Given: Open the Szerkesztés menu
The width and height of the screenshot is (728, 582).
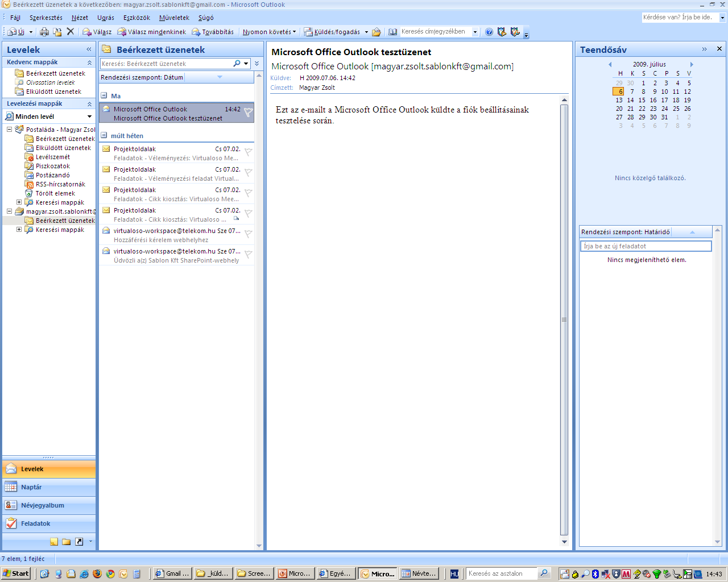Looking at the screenshot, I should tap(46, 18).
